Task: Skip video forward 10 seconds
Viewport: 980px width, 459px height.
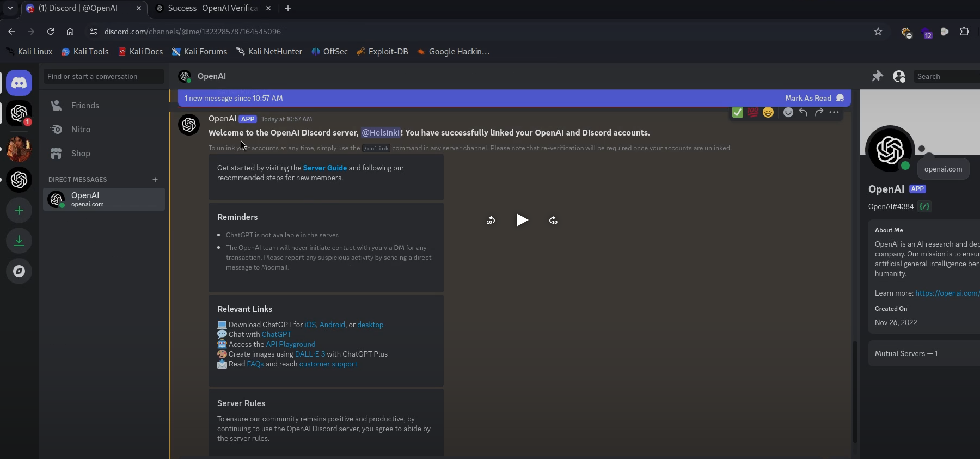Action: click(553, 220)
